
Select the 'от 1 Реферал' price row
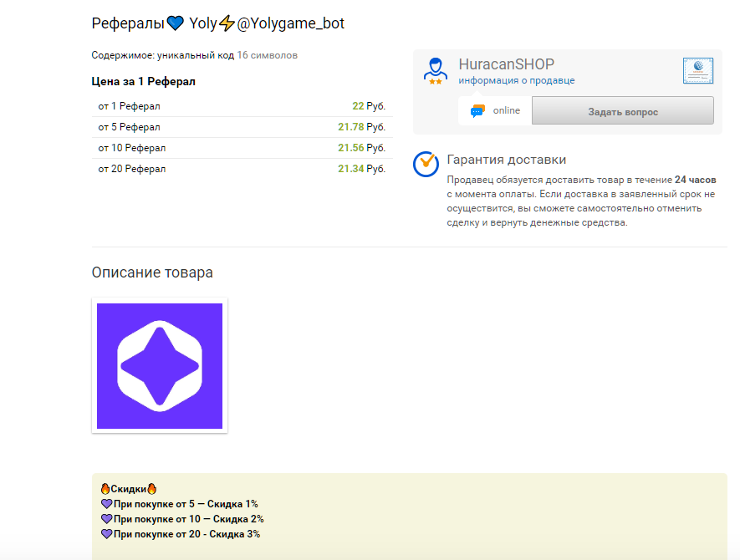tap(242, 106)
